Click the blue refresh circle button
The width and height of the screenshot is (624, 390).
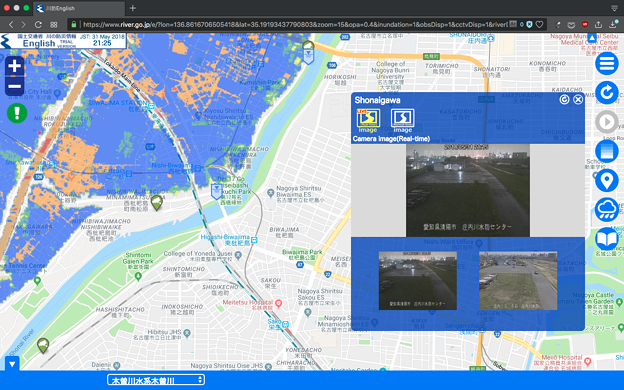(x=606, y=93)
